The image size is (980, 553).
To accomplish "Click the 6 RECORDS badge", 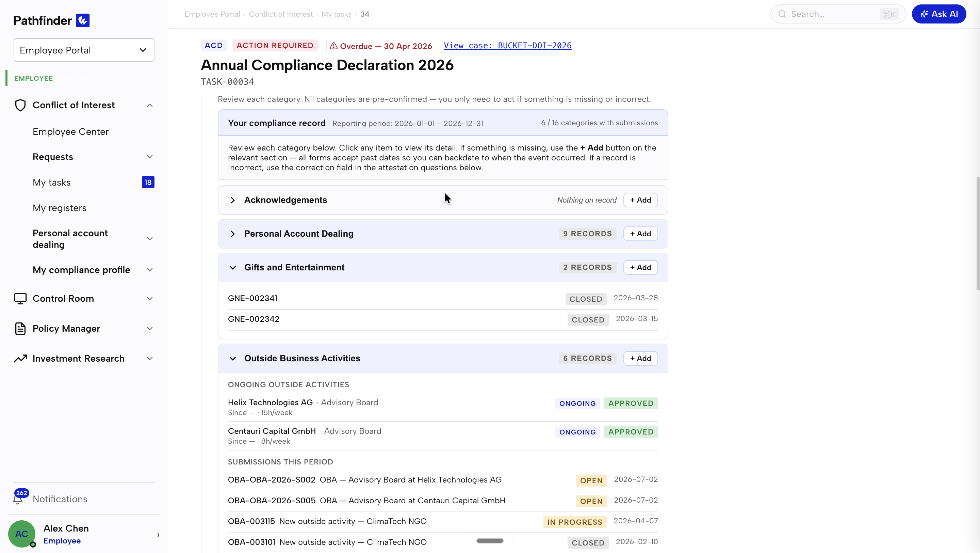I will pos(587,359).
